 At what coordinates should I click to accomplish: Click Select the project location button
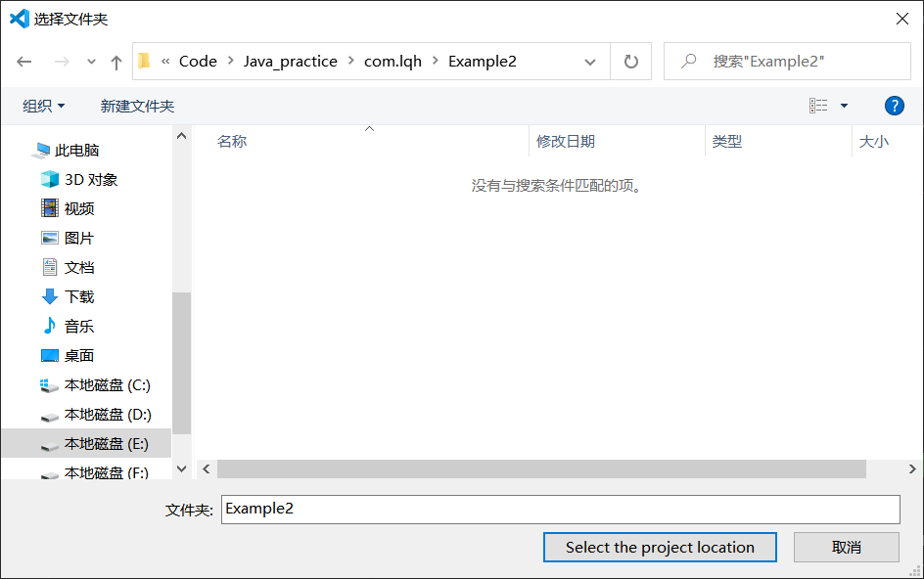(x=660, y=548)
